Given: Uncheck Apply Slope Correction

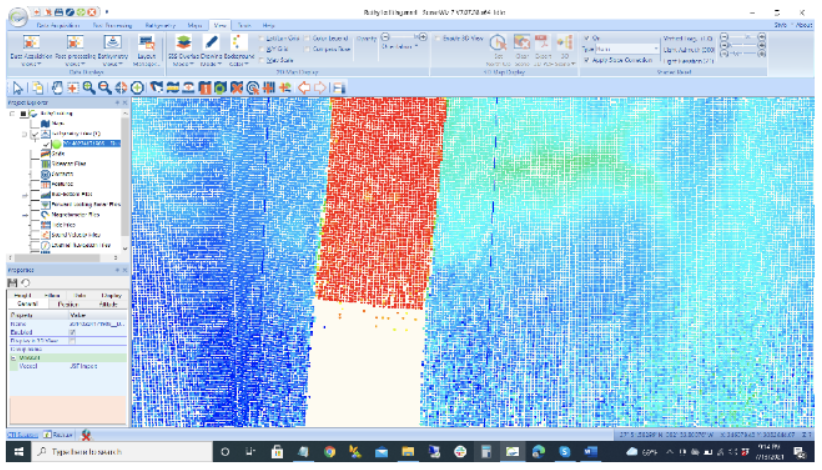Looking at the screenshot, I should pos(587,60).
